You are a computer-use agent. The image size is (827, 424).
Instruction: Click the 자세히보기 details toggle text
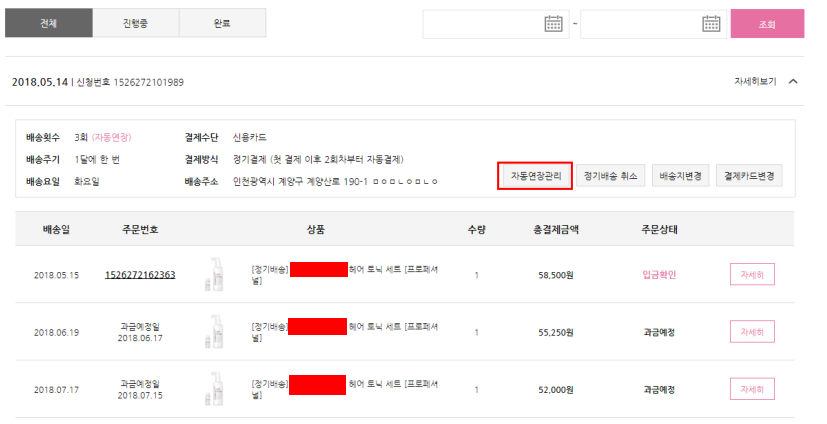pyautogui.click(x=754, y=82)
